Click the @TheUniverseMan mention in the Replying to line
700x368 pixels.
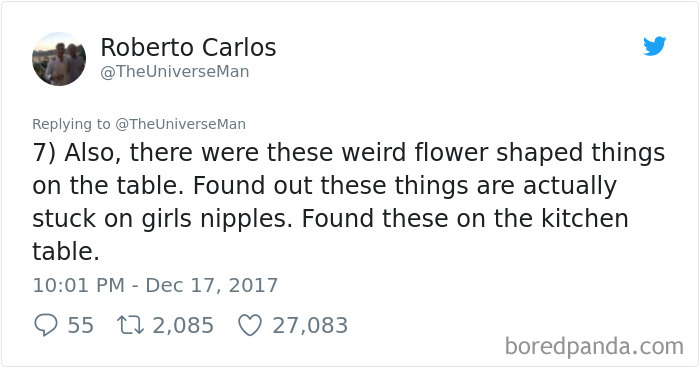click(180, 124)
